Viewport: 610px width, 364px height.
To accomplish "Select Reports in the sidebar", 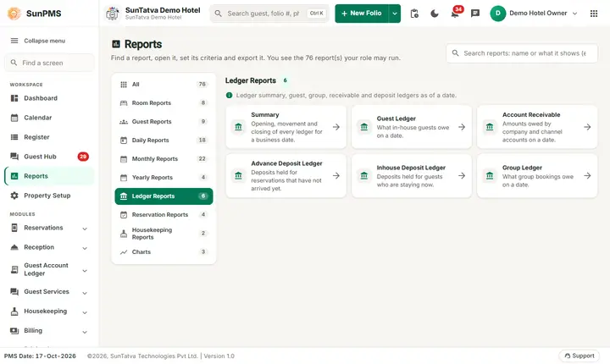I will tap(49, 176).
